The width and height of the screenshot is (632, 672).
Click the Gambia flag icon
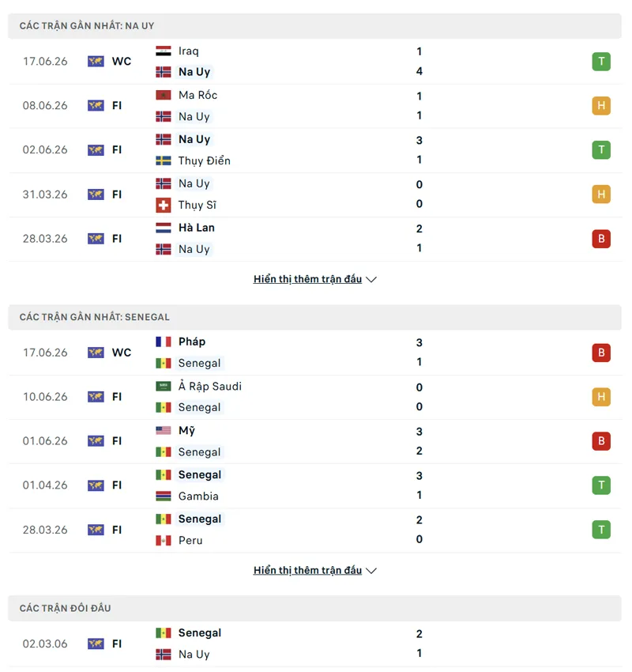pyautogui.click(x=164, y=496)
